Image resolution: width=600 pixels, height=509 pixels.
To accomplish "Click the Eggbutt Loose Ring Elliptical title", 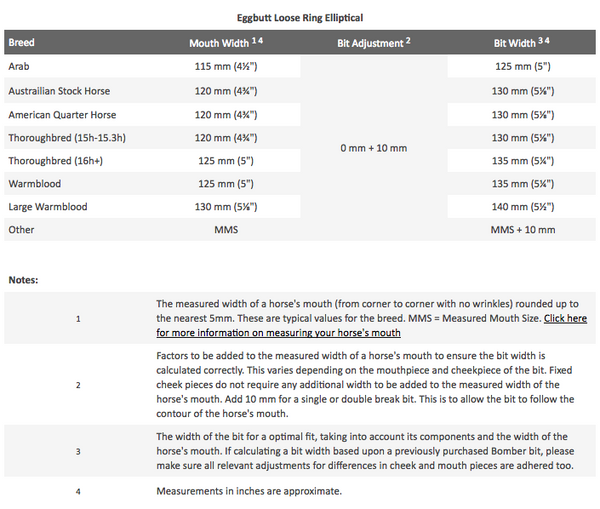I will pos(300,17).
